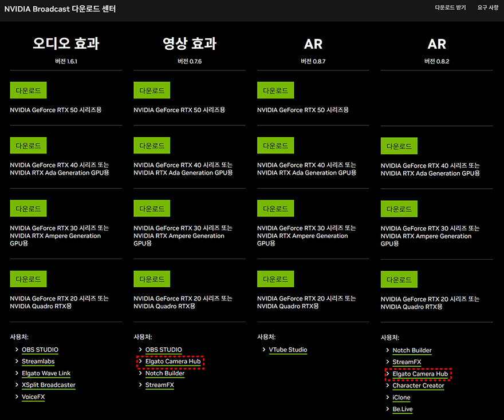Open the Elgato Wave Link link
The width and height of the screenshot is (504, 420).
click(x=46, y=373)
